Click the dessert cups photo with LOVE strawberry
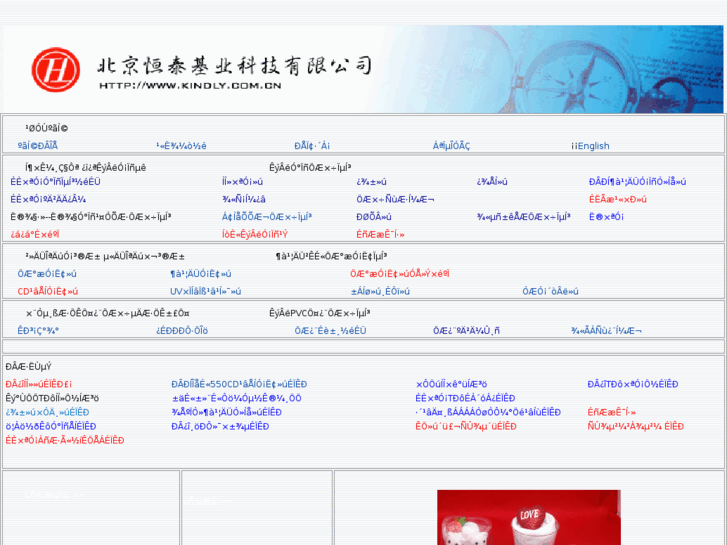Screen dimensions: 727x545 [529, 517]
